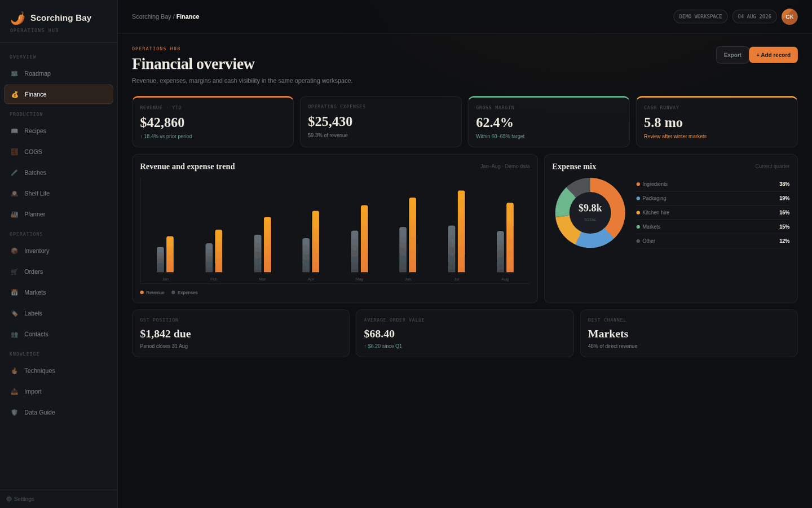Click the Shelf Life icon
This screenshot has width=812, height=508.
[15, 194]
